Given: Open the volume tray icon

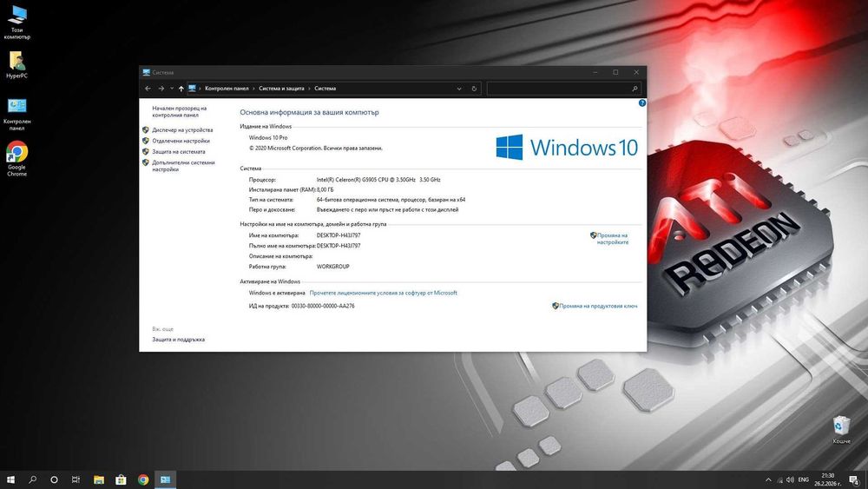Looking at the screenshot, I should click(790, 479).
